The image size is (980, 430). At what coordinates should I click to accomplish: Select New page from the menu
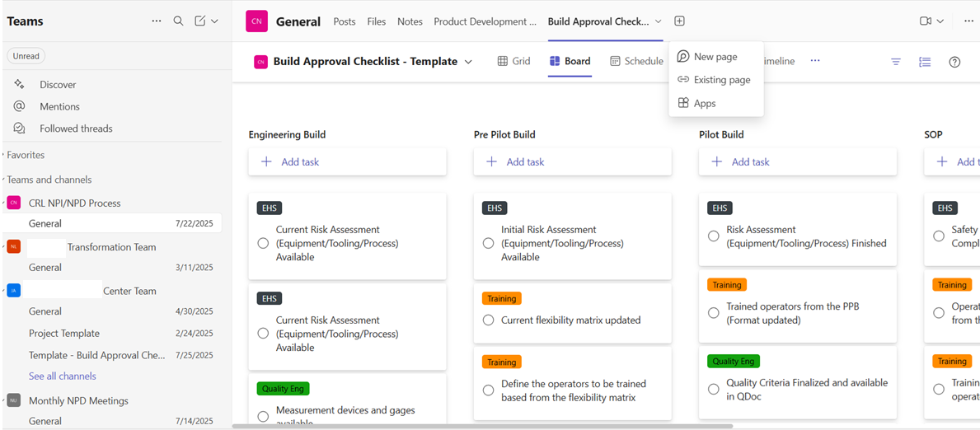click(x=716, y=57)
